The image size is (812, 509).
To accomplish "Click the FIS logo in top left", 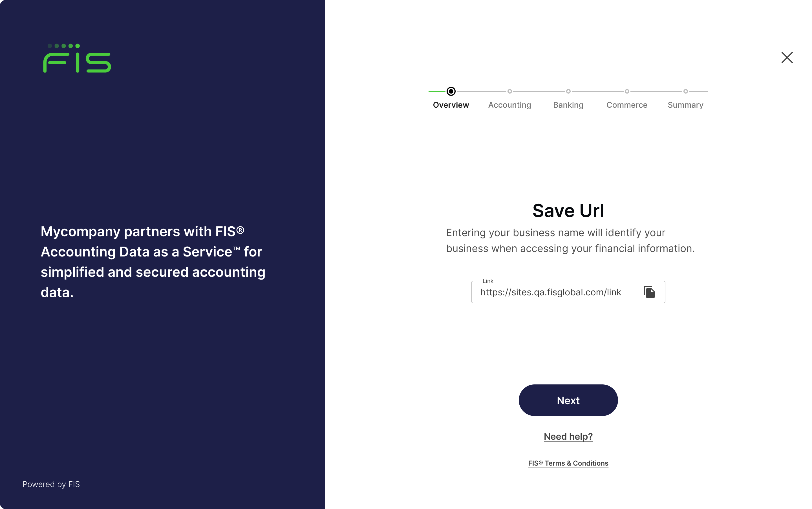I will tap(76, 57).
